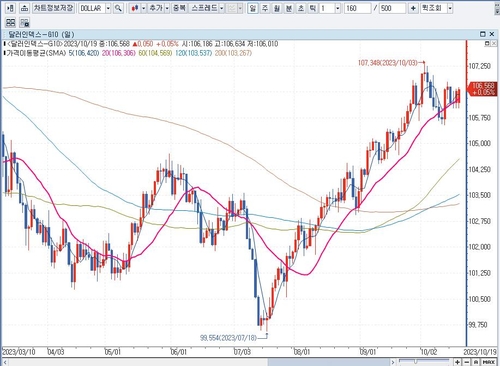Click the small restore icon above price axis
Image resolution: width=500 pixels, height=366 pixels.
pos(487,43)
